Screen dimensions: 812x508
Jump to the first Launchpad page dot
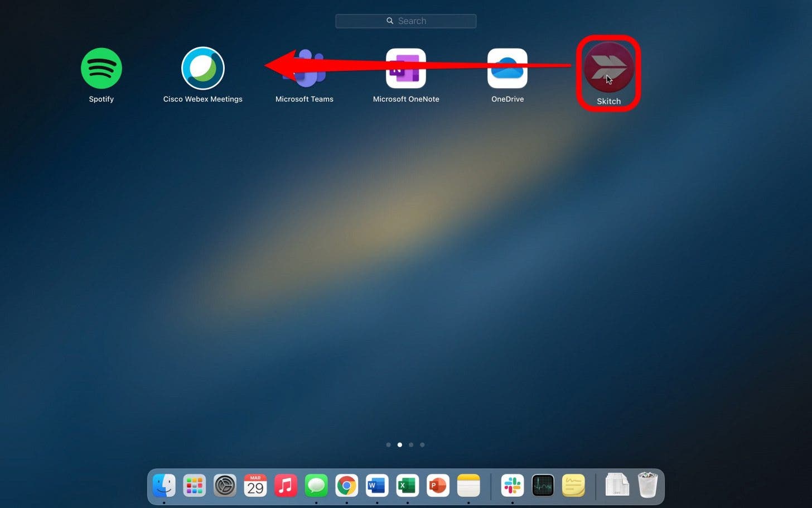click(389, 445)
